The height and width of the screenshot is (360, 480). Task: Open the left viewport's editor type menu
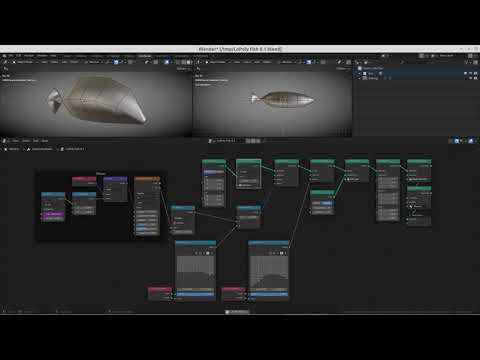(x=6, y=62)
